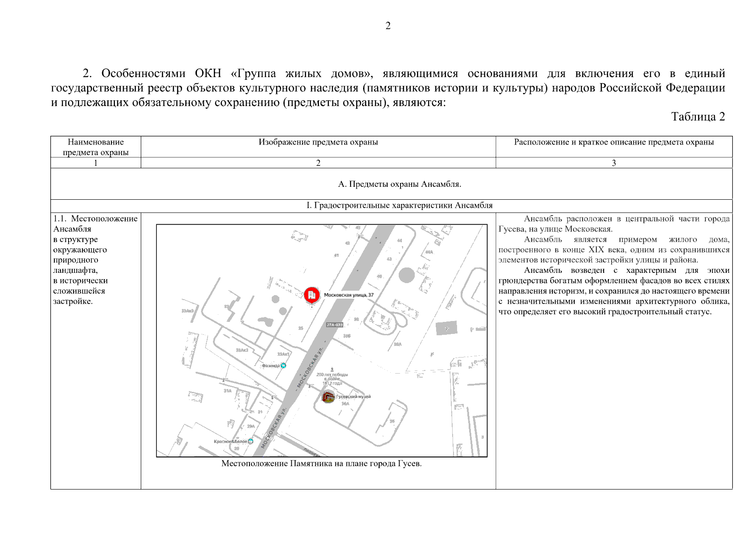
Task: Click the map label 'Фазенда'
Action: click(x=271, y=366)
